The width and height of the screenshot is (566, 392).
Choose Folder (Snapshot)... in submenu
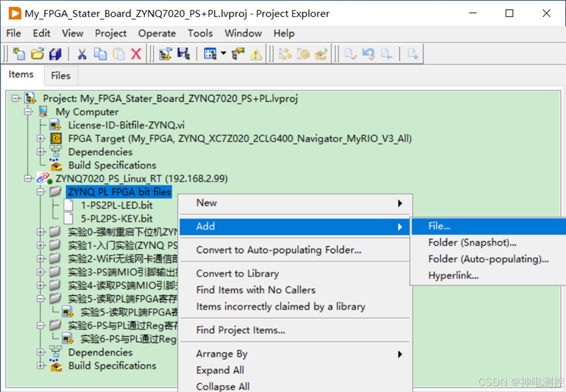click(489, 243)
